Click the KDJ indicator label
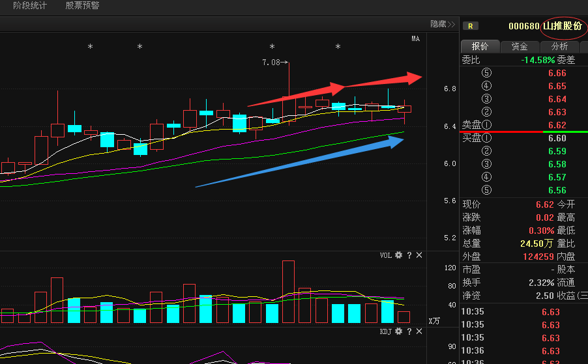Screen dimensions: 588x364 coord(385,332)
